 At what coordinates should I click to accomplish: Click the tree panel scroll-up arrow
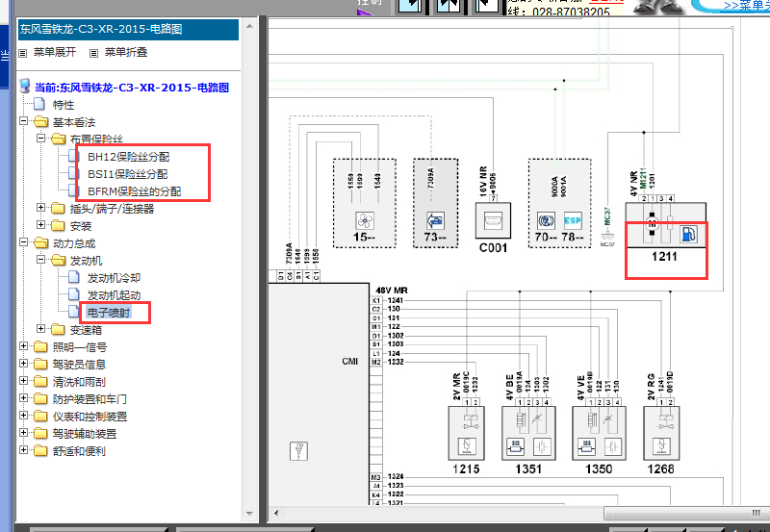(249, 26)
